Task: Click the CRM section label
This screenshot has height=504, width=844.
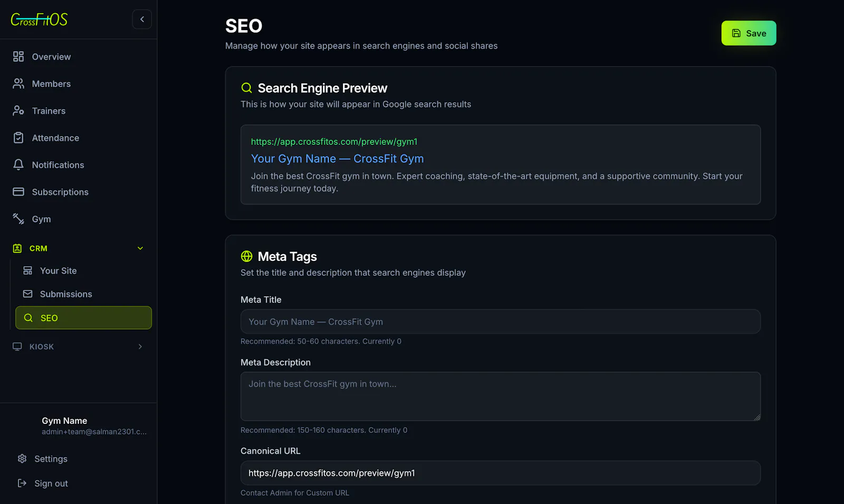Action: (x=39, y=248)
